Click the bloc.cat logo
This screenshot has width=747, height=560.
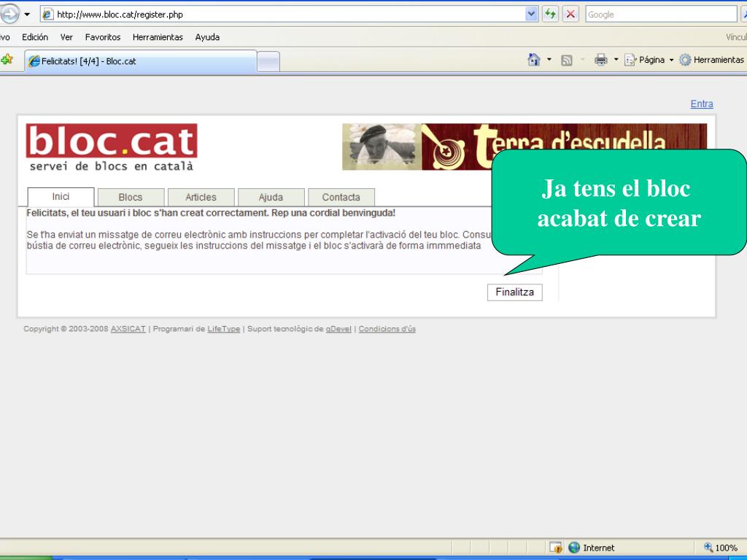click(x=112, y=141)
